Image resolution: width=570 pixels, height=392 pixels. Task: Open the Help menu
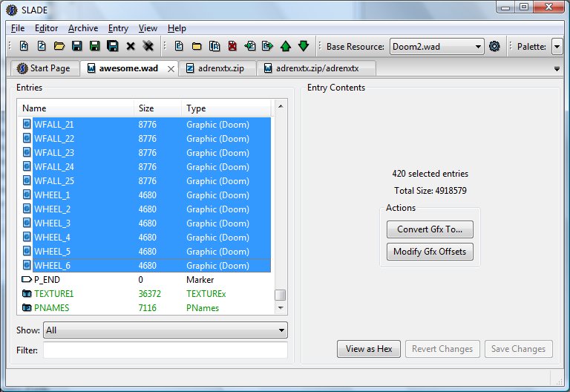coord(177,28)
